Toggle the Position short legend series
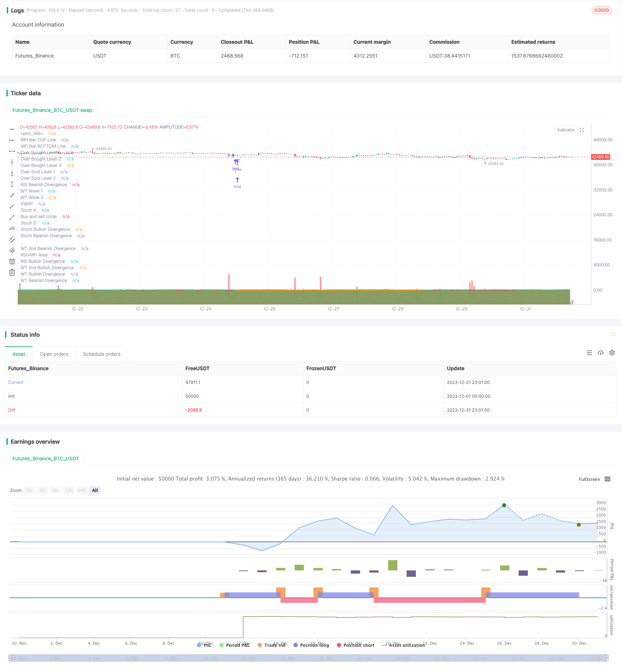 (355, 645)
